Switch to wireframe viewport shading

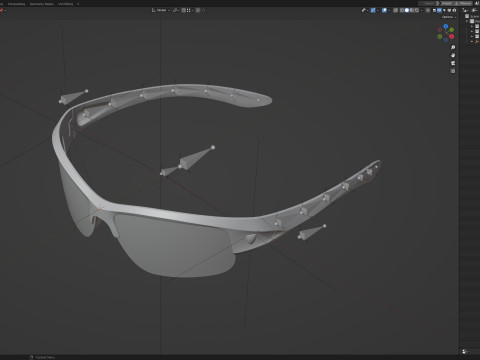[402, 10]
